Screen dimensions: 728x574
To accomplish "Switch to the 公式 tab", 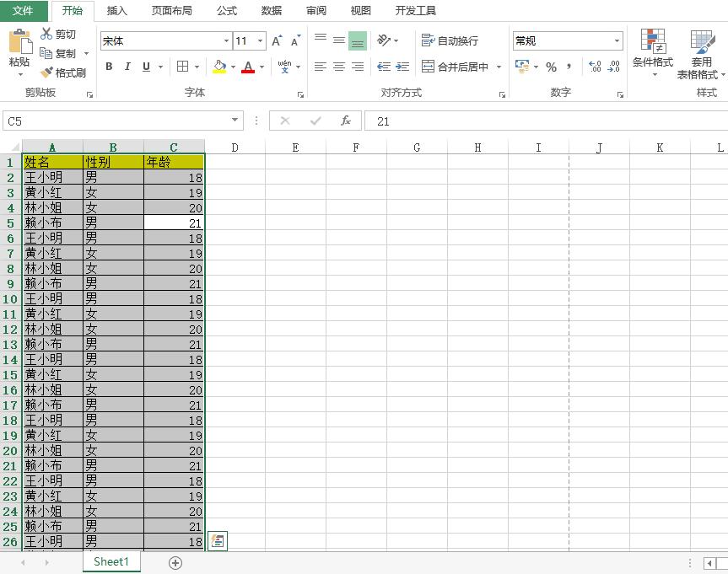I will (x=227, y=11).
